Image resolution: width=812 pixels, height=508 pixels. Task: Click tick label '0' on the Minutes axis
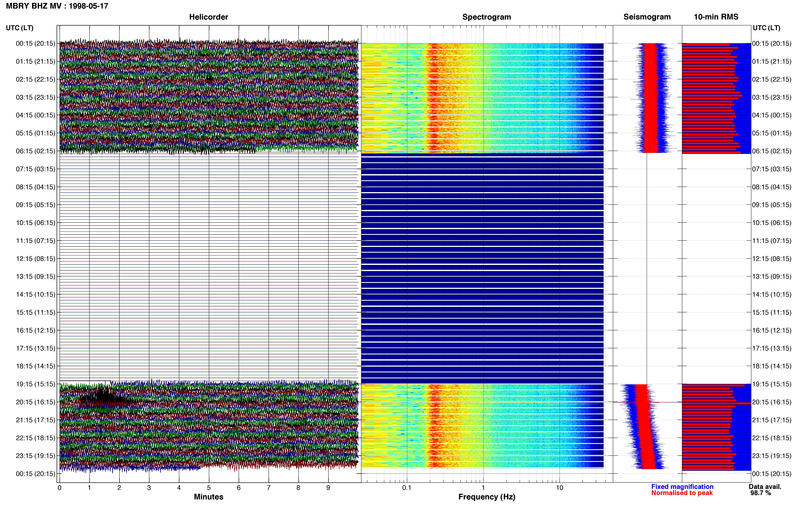coord(59,488)
